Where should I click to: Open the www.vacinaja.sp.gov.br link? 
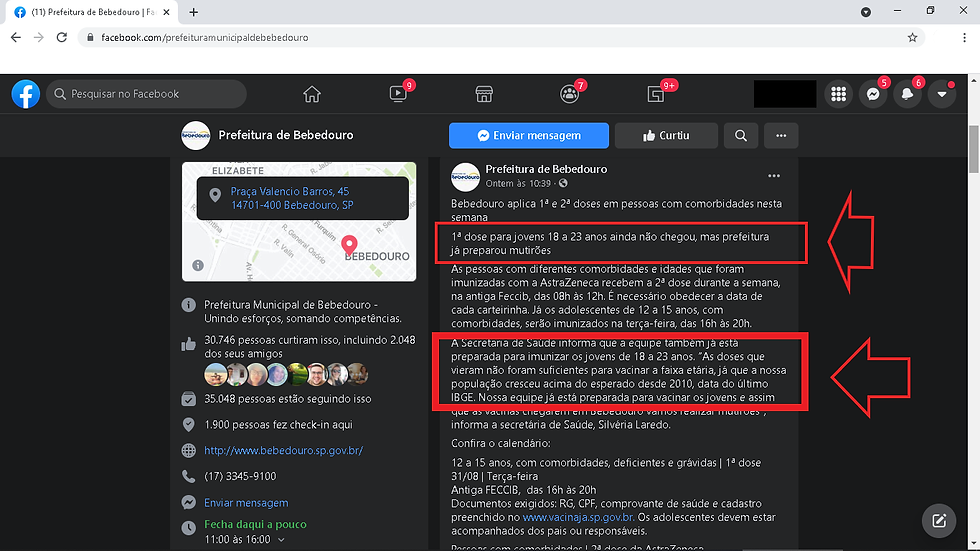pyautogui.click(x=578, y=517)
